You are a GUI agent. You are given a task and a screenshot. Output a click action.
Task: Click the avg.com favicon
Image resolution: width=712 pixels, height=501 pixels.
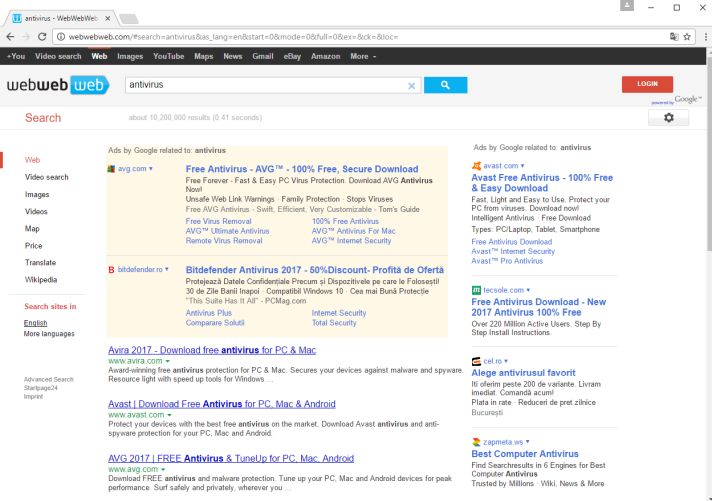click(x=111, y=169)
